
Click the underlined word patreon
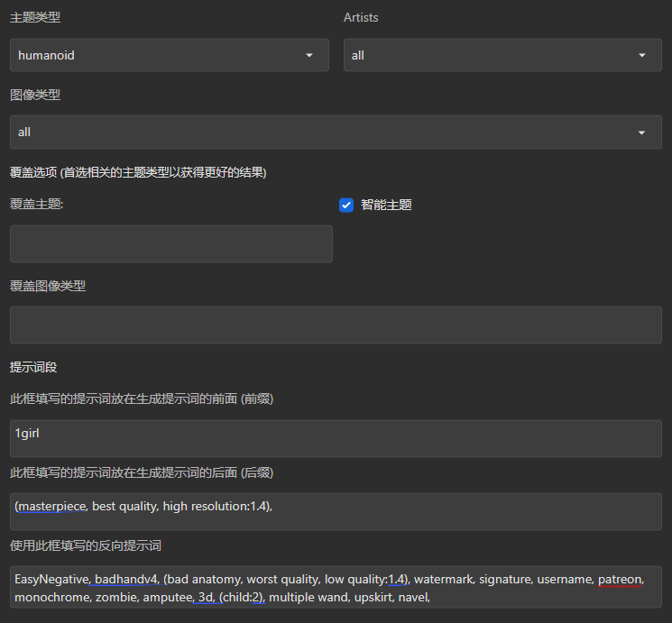(620, 579)
